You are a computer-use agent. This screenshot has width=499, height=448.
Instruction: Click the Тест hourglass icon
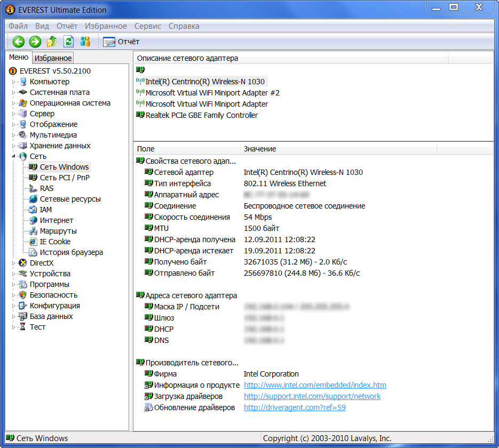23,327
